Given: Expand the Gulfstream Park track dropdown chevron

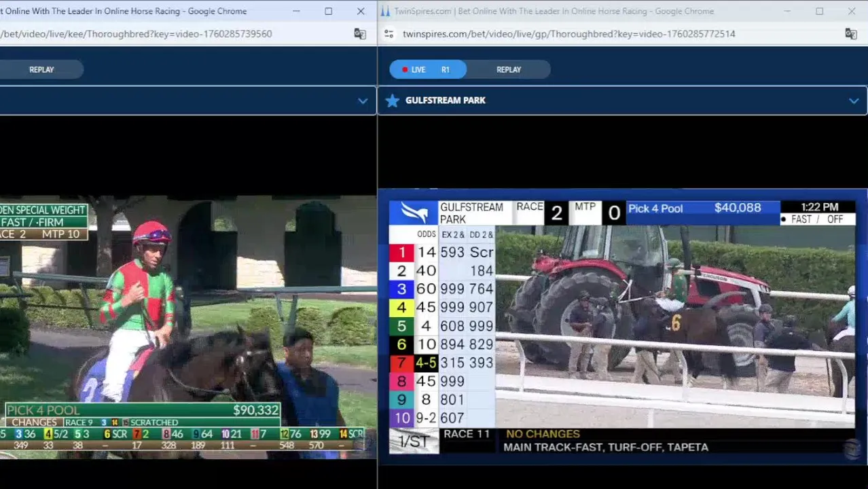Looking at the screenshot, I should point(854,101).
